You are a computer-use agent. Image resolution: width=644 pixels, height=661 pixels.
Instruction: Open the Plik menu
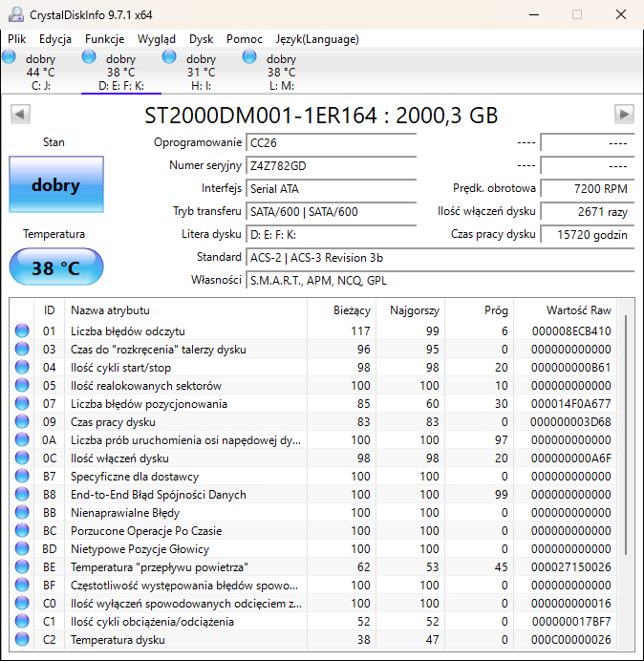point(17,39)
